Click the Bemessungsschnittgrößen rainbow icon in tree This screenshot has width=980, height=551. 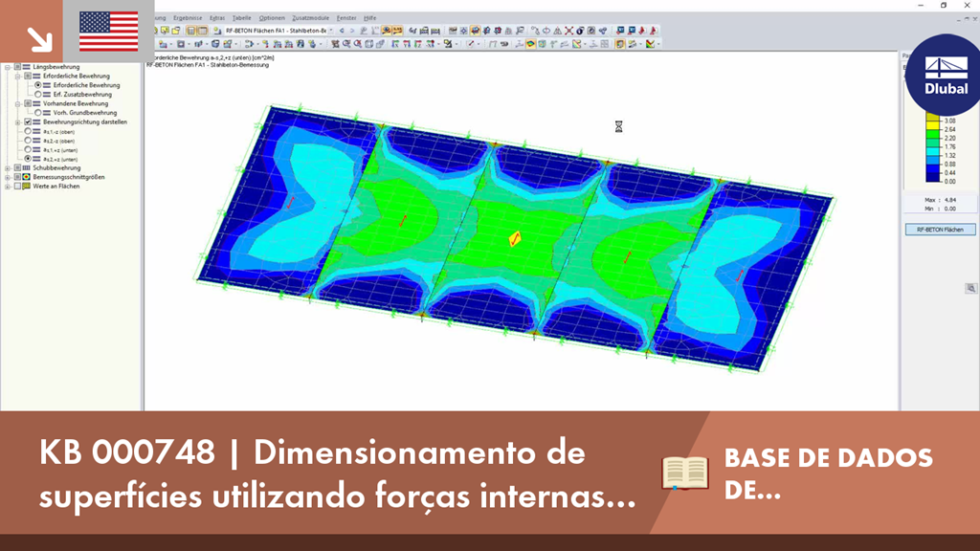[26, 177]
